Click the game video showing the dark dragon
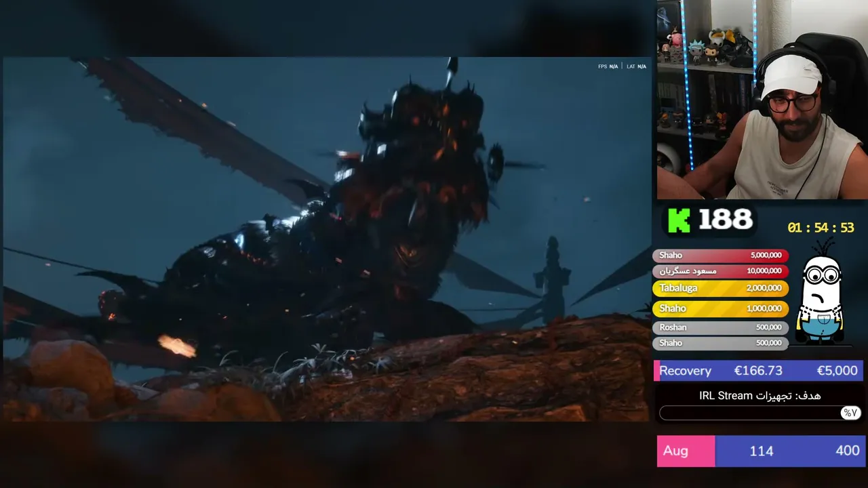 click(326, 239)
